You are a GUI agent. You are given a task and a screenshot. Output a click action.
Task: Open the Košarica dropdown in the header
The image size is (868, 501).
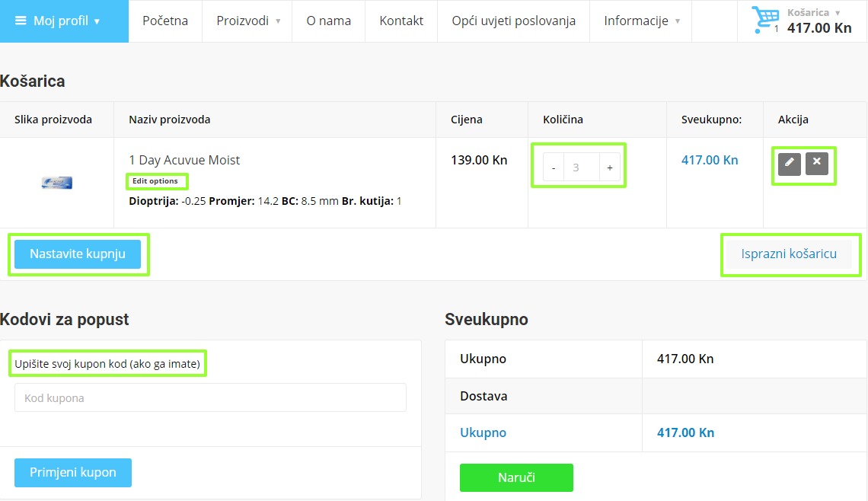809,12
